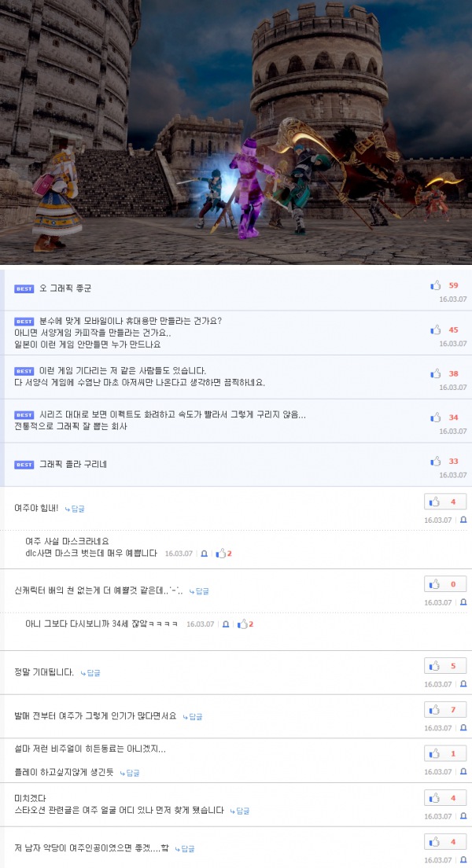Reply to the '신캐릭터 배의 천' comment

tap(199, 591)
